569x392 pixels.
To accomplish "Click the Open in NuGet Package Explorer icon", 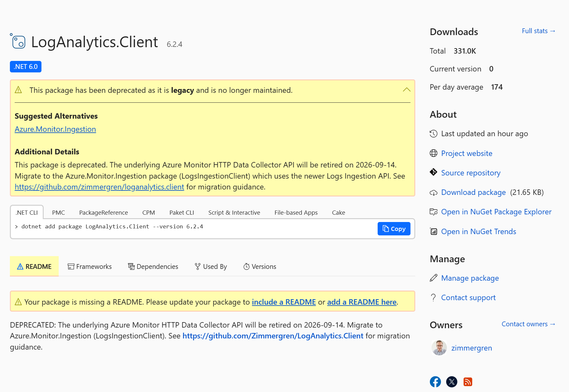I will (433, 211).
